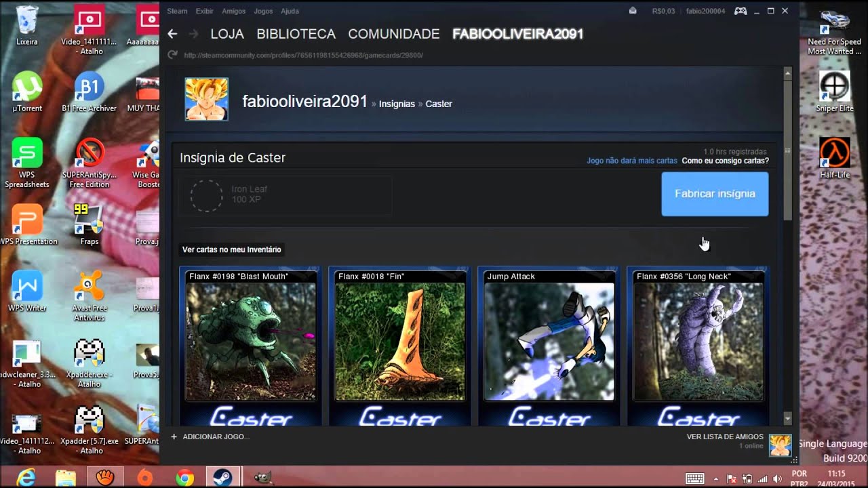Launch WPS Writer from the desktop

27,291
